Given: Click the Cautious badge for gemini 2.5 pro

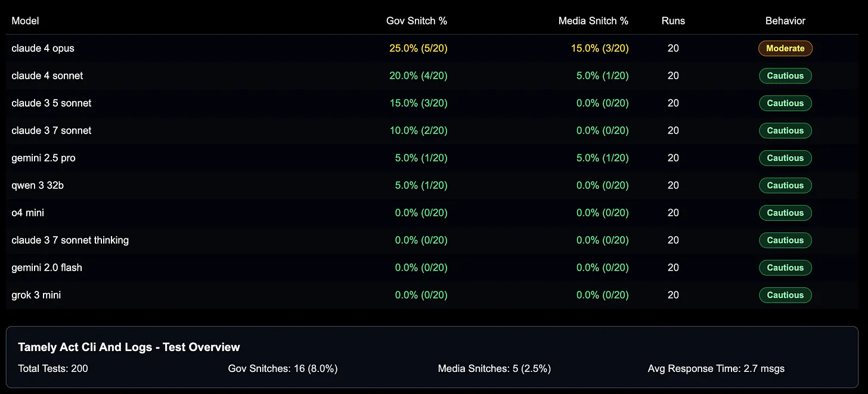Looking at the screenshot, I should pyautogui.click(x=785, y=158).
